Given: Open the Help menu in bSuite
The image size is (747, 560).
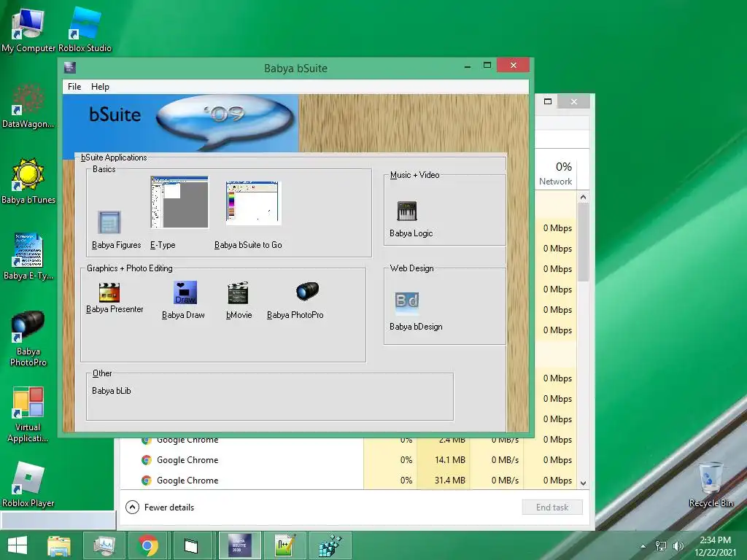Looking at the screenshot, I should click(100, 87).
